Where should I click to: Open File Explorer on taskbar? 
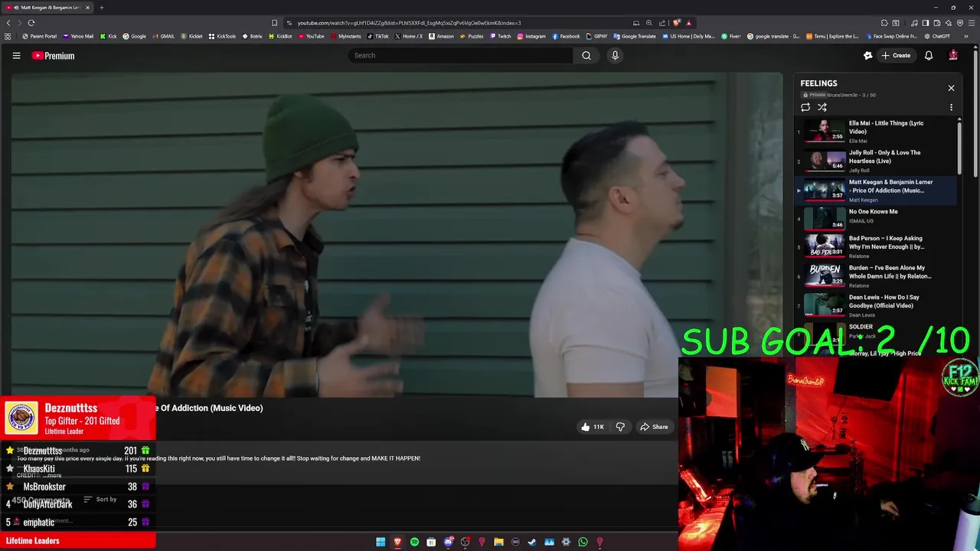pos(498,542)
